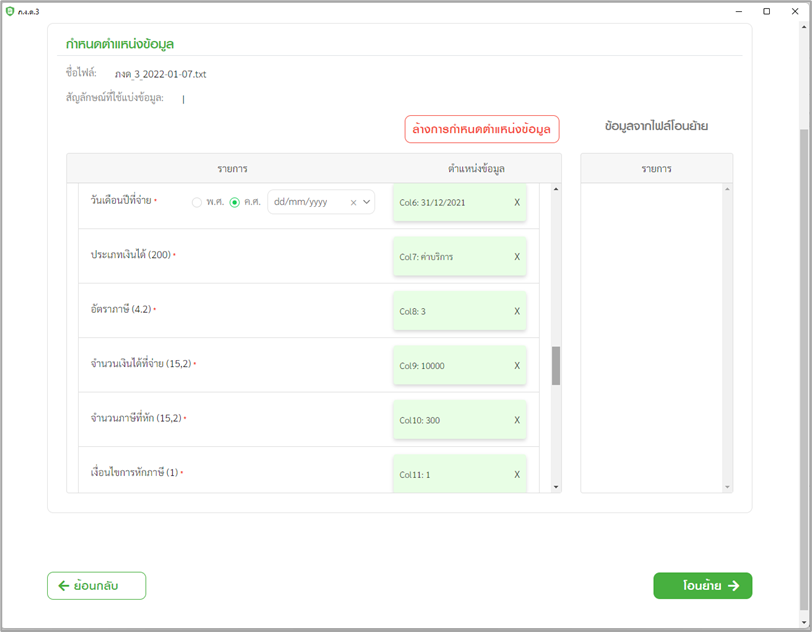Remove the Col6: 31/12/2021 mapping
This screenshot has height=632, width=812.
[517, 202]
